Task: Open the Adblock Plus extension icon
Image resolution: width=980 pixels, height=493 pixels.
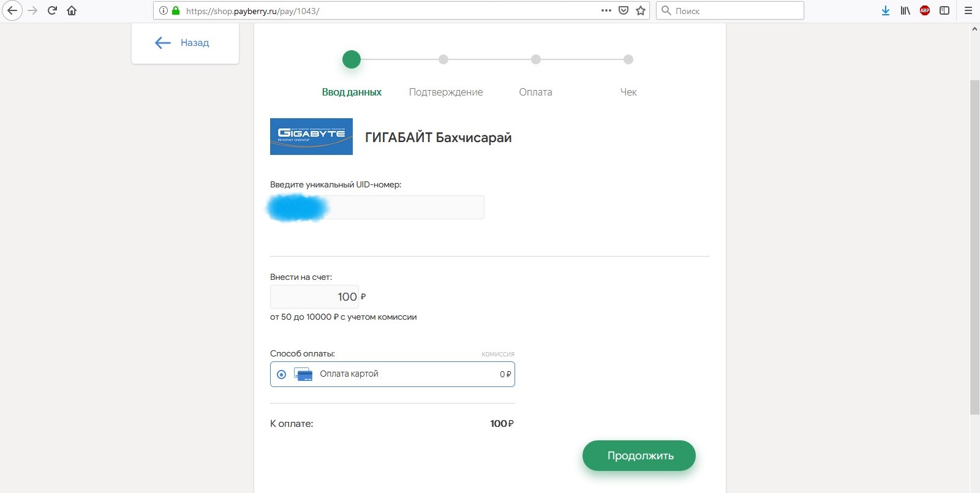Action: (x=925, y=10)
